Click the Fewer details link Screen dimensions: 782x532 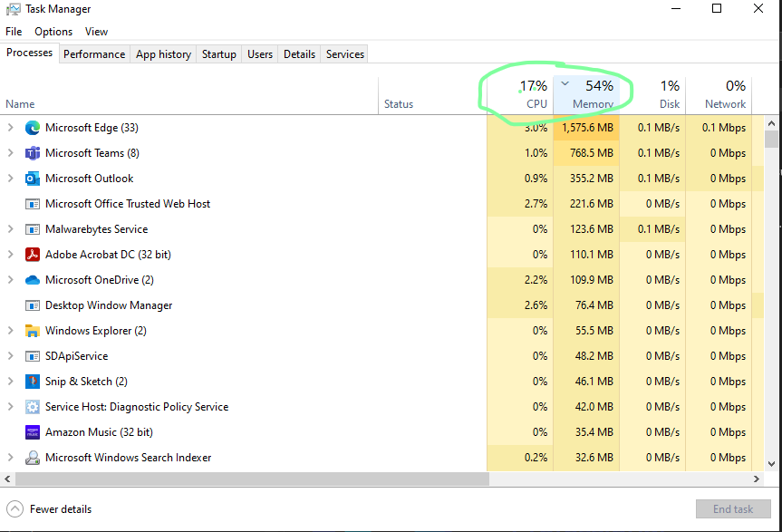click(61, 509)
